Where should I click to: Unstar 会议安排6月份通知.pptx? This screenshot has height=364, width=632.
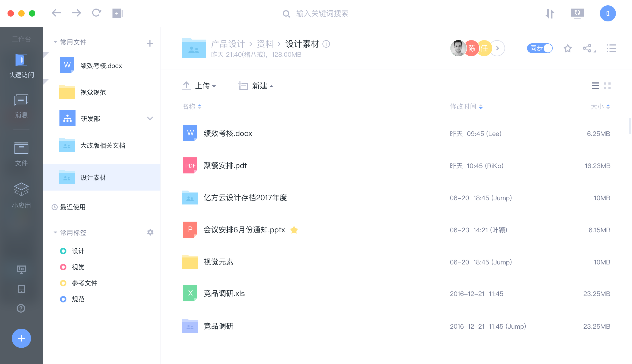(x=294, y=230)
